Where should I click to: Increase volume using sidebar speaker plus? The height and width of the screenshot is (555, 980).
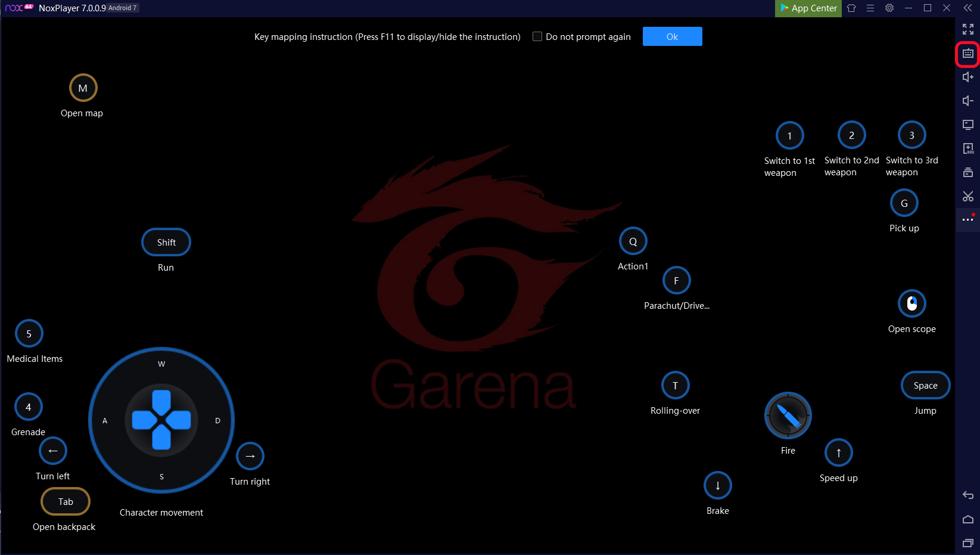tap(968, 77)
